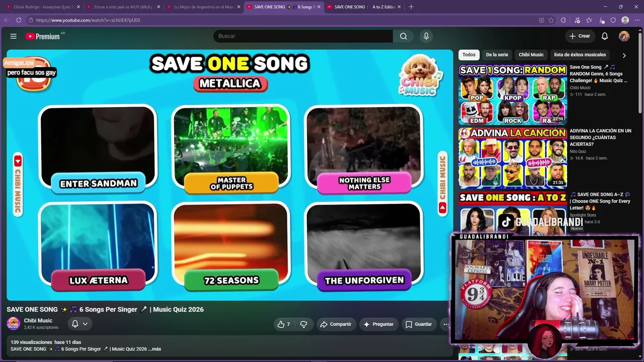Click the Crear button
Image resolution: width=644 pixels, height=362 pixels.
[x=580, y=36]
